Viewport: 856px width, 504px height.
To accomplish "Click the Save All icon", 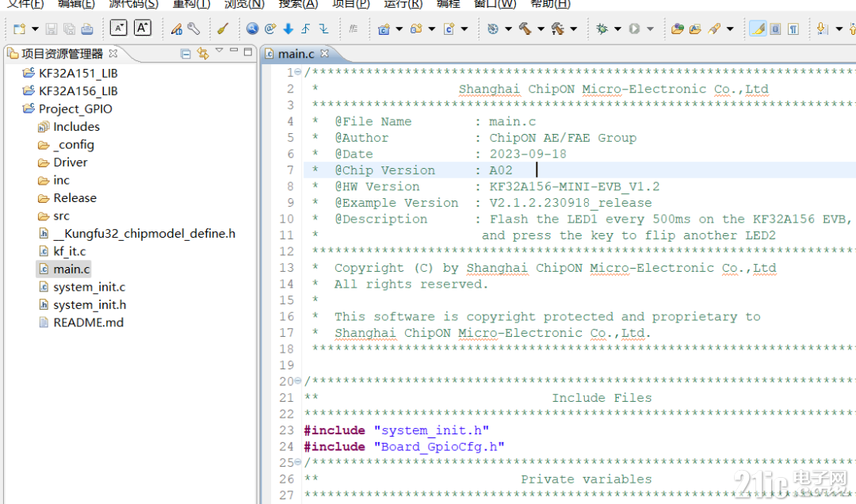I will pyautogui.click(x=69, y=29).
